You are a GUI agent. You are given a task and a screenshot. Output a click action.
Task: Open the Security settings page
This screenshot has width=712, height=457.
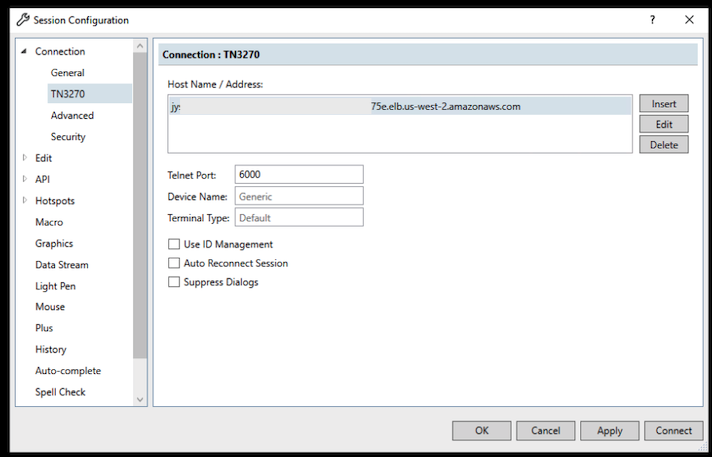point(68,137)
